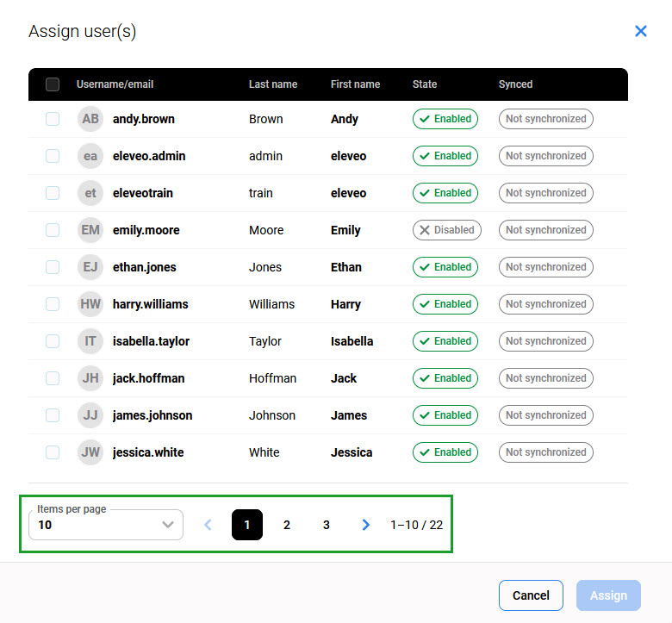Sort by Last name column header
The height and width of the screenshot is (623, 672).
tap(273, 84)
